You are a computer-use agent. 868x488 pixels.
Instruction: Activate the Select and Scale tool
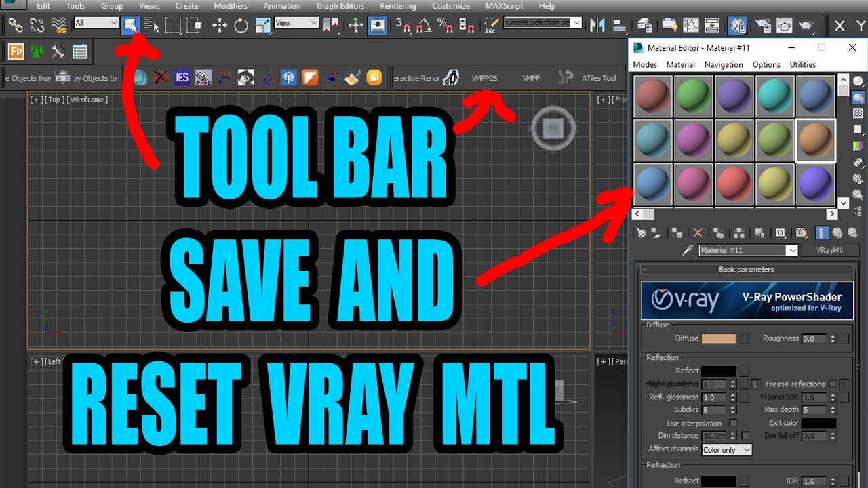pos(263,26)
